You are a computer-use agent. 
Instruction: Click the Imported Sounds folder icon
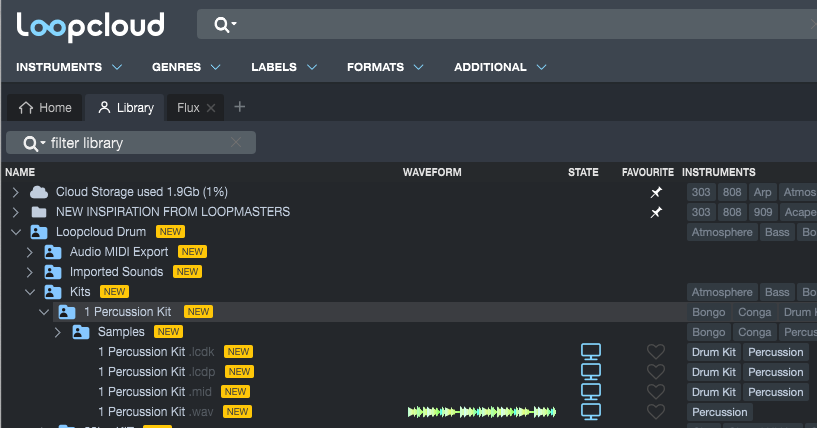coord(53,272)
